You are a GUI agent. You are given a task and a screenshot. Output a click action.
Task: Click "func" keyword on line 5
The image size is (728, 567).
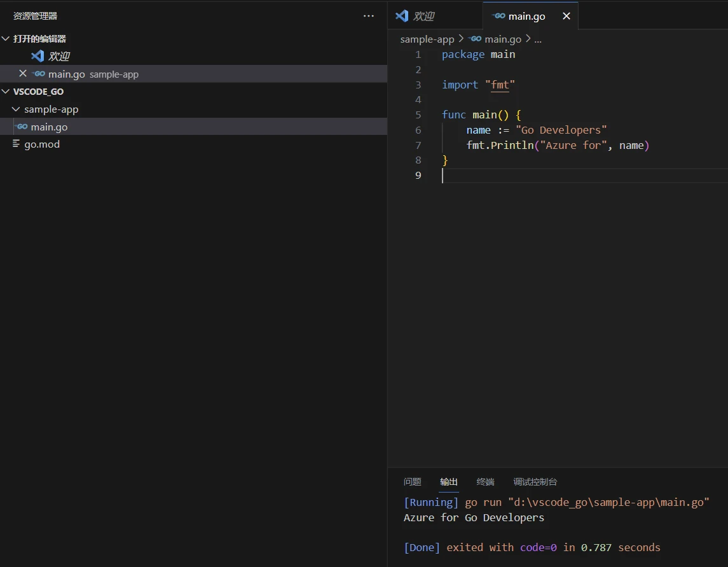453,115
